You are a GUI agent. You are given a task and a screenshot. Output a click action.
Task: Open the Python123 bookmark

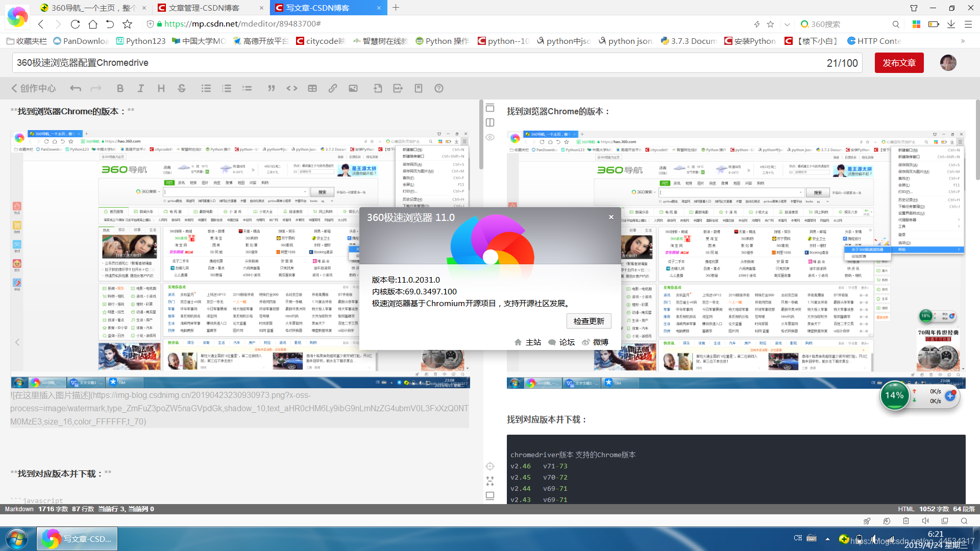click(141, 41)
